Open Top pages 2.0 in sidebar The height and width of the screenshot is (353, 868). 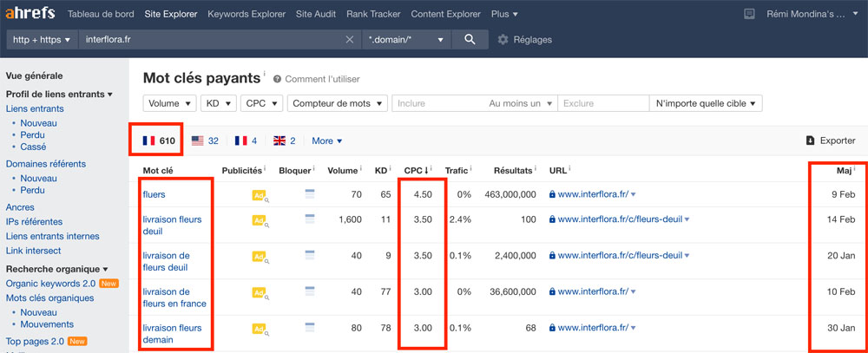pyautogui.click(x=35, y=342)
